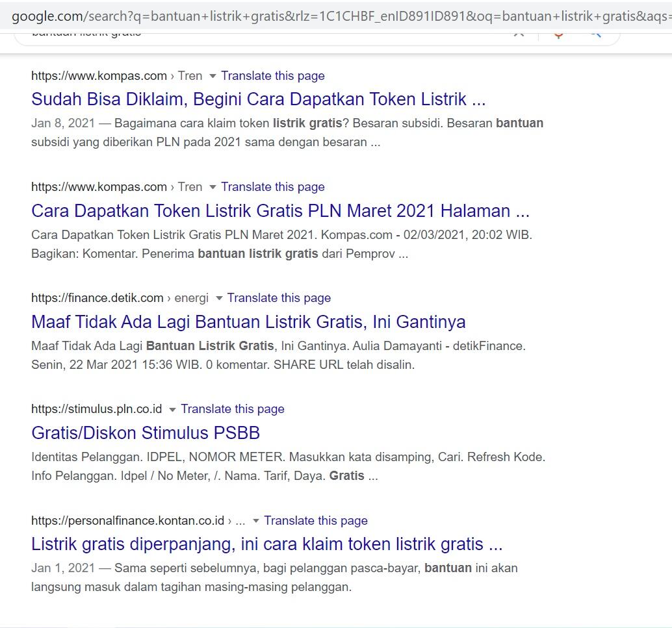The height and width of the screenshot is (628, 672).
Task: Translate the stimulus.pln.co.id result page
Action: click(233, 408)
